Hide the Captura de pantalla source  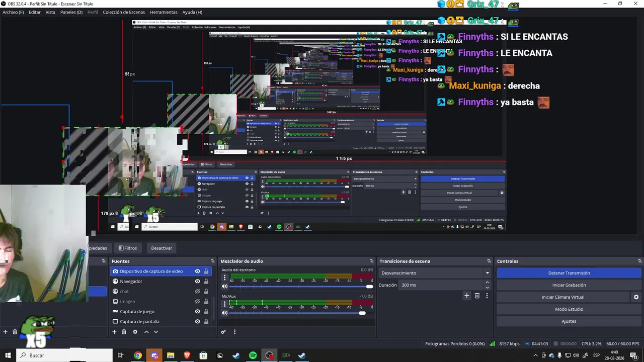(197, 322)
